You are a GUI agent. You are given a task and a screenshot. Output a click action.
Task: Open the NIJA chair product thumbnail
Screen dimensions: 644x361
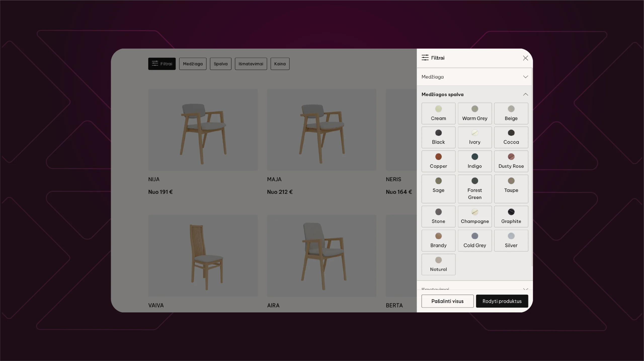[203, 130]
